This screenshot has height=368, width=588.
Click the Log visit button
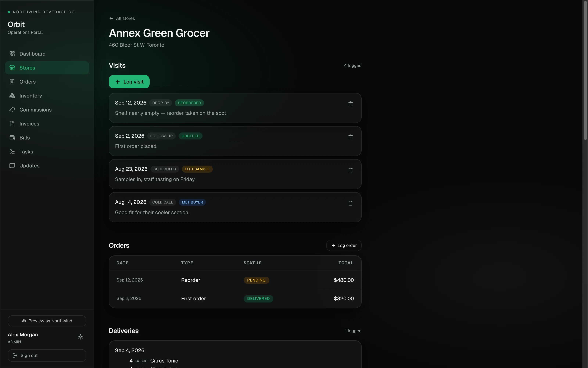tap(129, 82)
